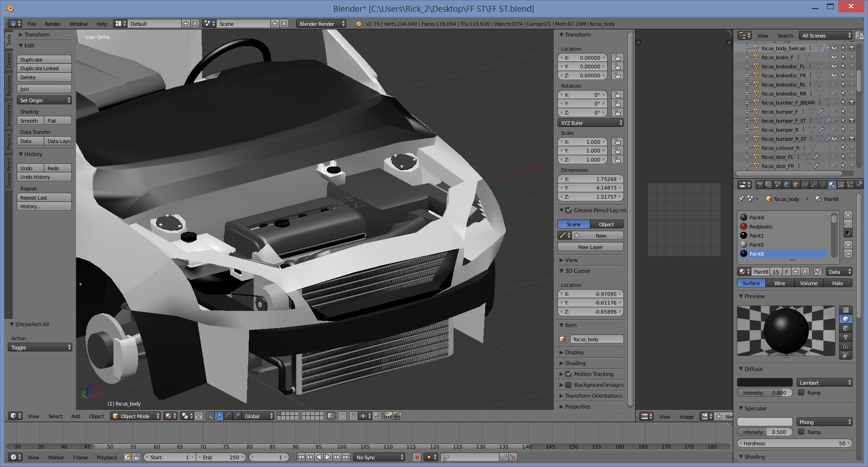This screenshot has width=868, height=467.
Task: Click the Texture properties checkerboard icon
Action: coord(841,185)
